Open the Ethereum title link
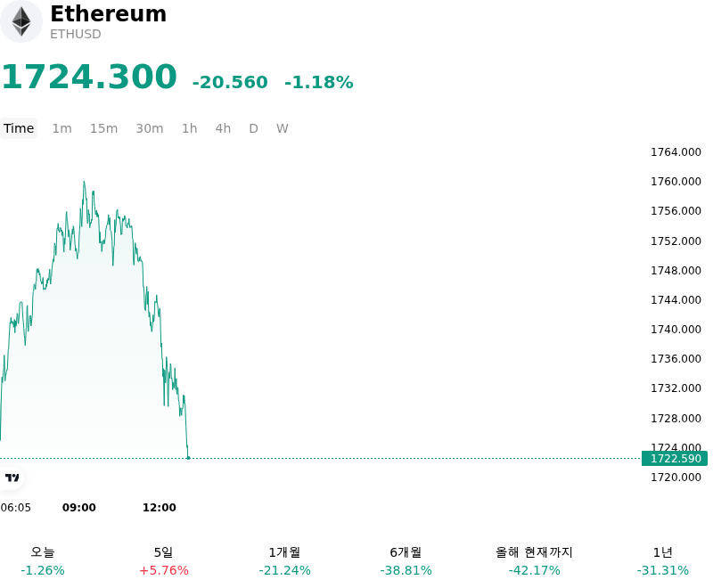713x588 pixels. [108, 13]
